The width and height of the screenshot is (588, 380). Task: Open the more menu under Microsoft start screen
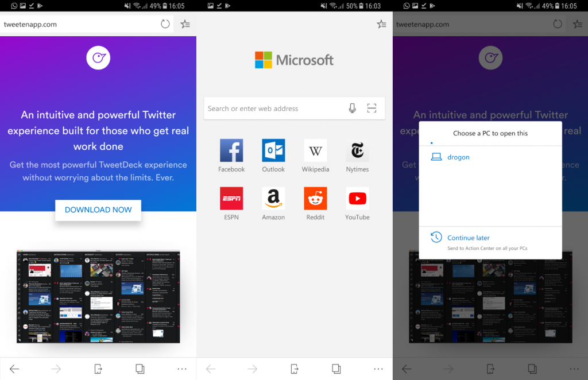[x=378, y=369]
